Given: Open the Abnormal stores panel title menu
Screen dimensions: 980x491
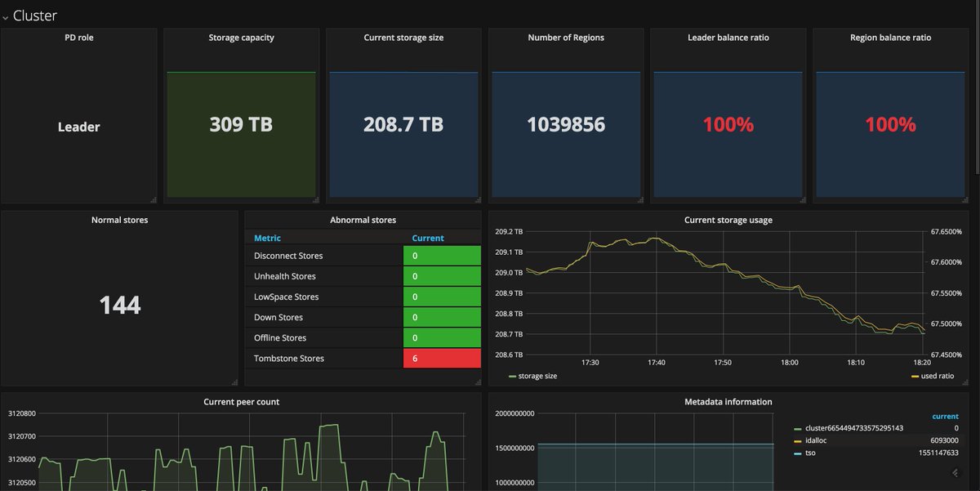Looking at the screenshot, I should coord(363,220).
